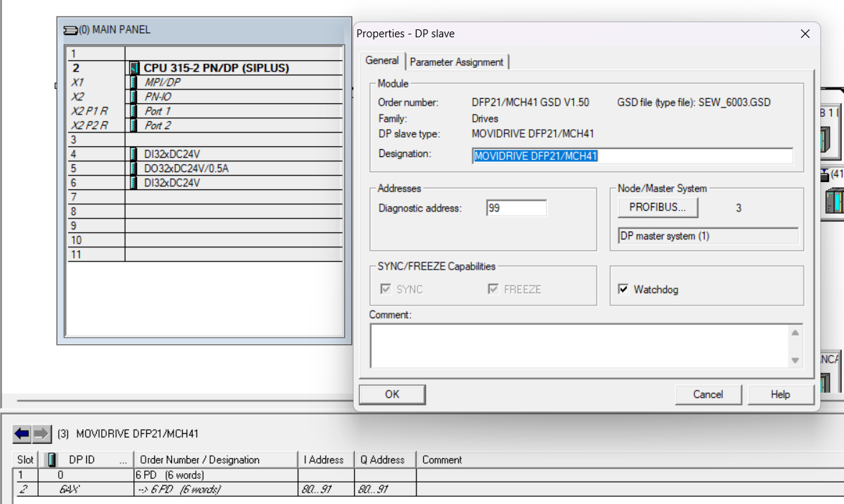Close the Properties - DP slave dialog
This screenshot has height=504, width=844.
[805, 34]
